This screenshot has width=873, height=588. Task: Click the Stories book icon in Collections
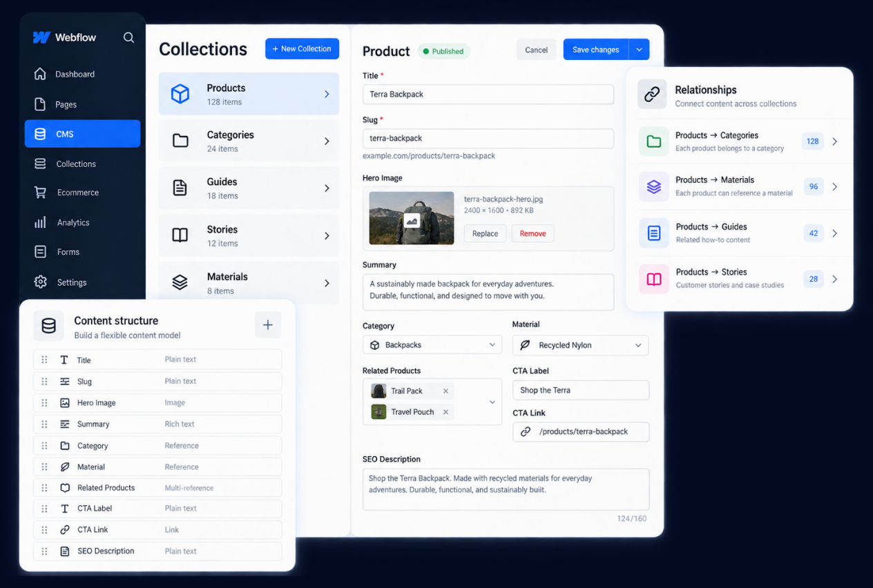180,235
